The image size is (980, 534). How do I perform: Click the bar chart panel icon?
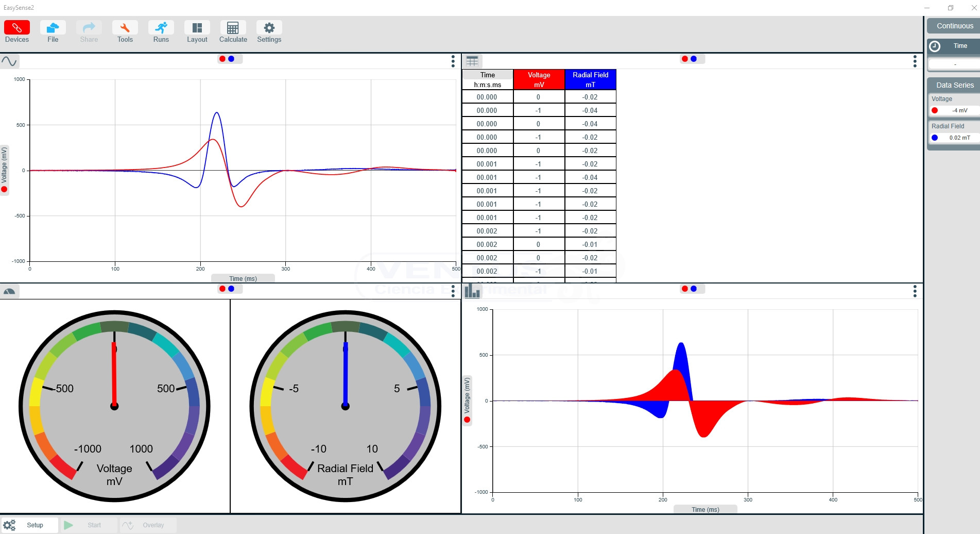click(472, 291)
